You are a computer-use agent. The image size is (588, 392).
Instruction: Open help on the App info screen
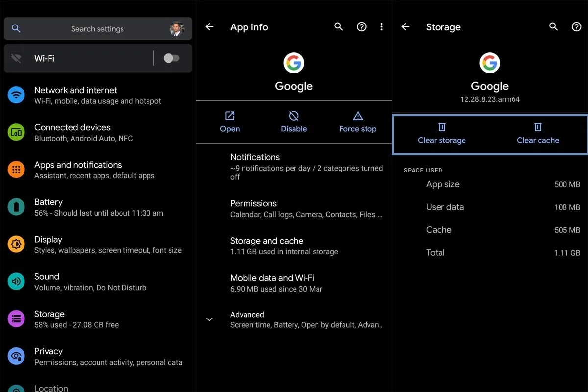[x=362, y=27]
